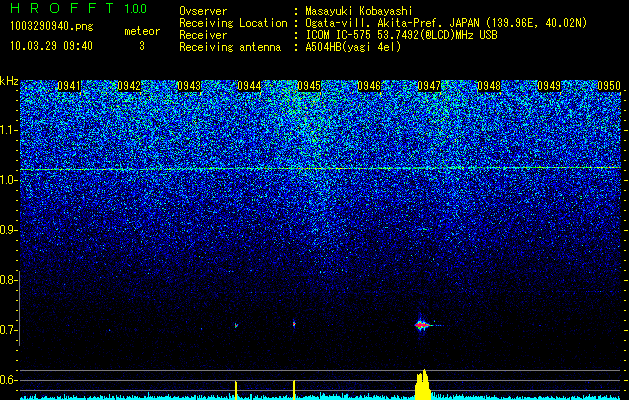Click the Ovserver field label

[203, 11]
